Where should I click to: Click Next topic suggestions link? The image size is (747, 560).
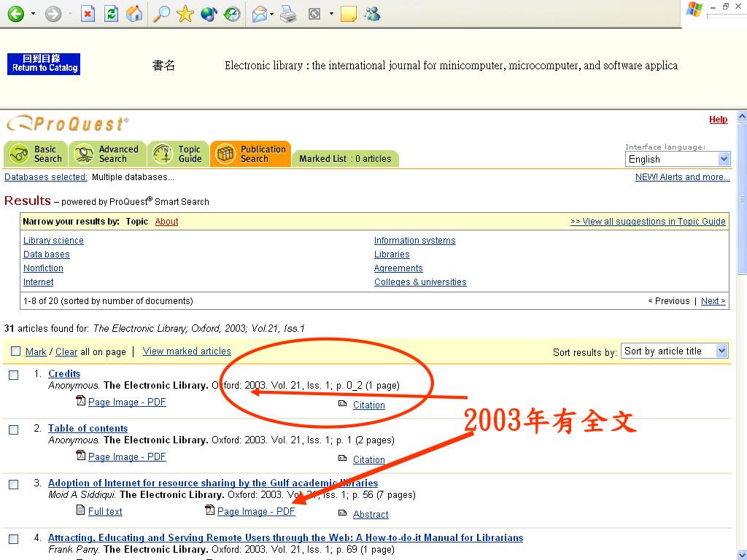pos(713,301)
